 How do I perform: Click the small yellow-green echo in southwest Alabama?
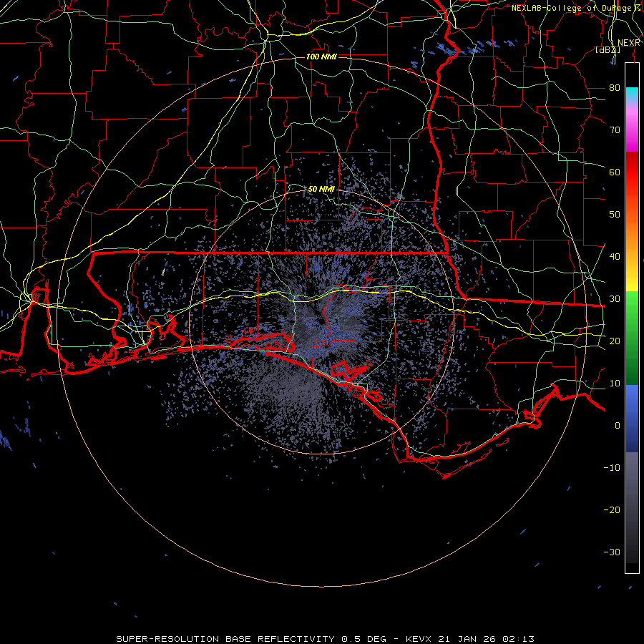(x=163, y=272)
